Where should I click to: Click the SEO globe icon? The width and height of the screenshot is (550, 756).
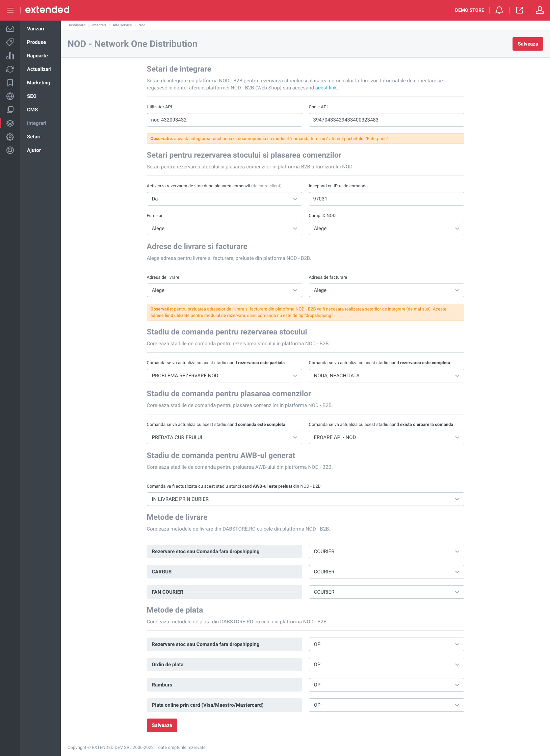(10, 96)
